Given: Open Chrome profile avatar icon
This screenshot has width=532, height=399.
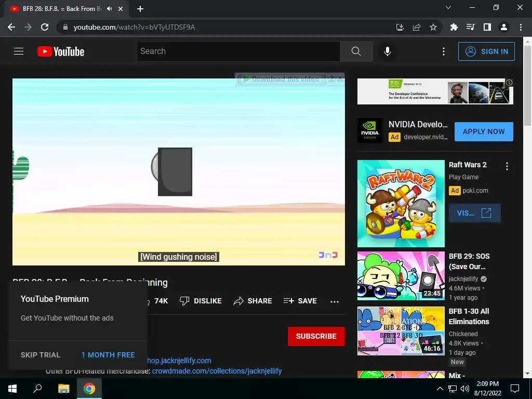Looking at the screenshot, I should pos(504,27).
